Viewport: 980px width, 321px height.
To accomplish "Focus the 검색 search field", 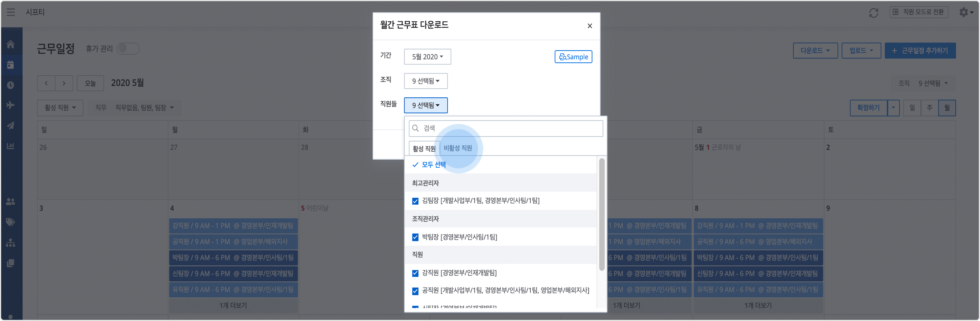I will pyautogui.click(x=506, y=128).
